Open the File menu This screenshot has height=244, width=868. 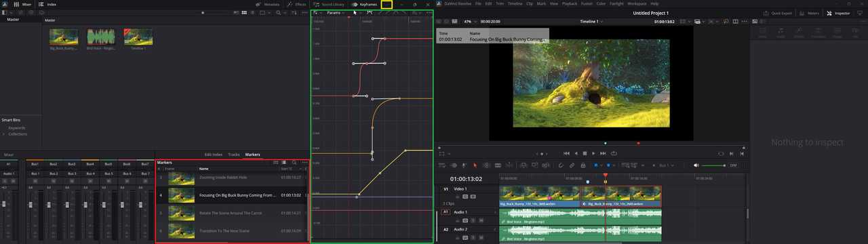tap(479, 4)
